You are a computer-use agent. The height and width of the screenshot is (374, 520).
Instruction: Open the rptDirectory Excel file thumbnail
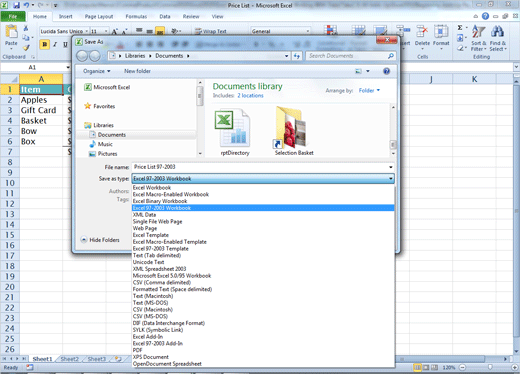(x=234, y=129)
